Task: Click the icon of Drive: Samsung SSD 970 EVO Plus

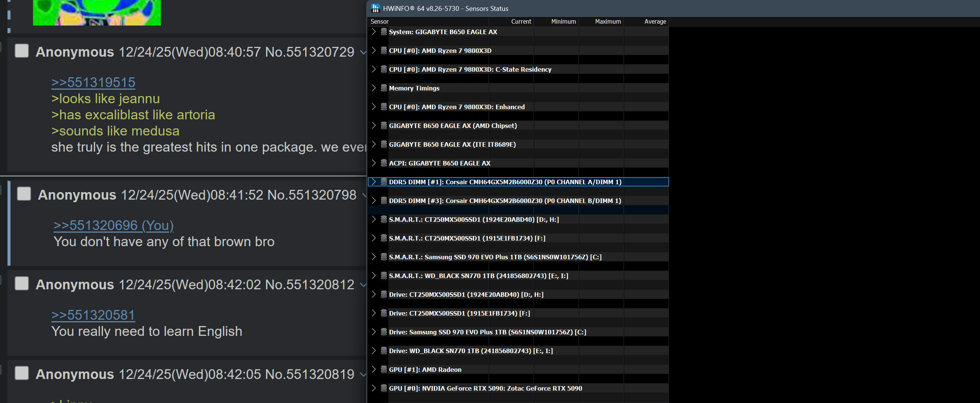Action: [384, 332]
